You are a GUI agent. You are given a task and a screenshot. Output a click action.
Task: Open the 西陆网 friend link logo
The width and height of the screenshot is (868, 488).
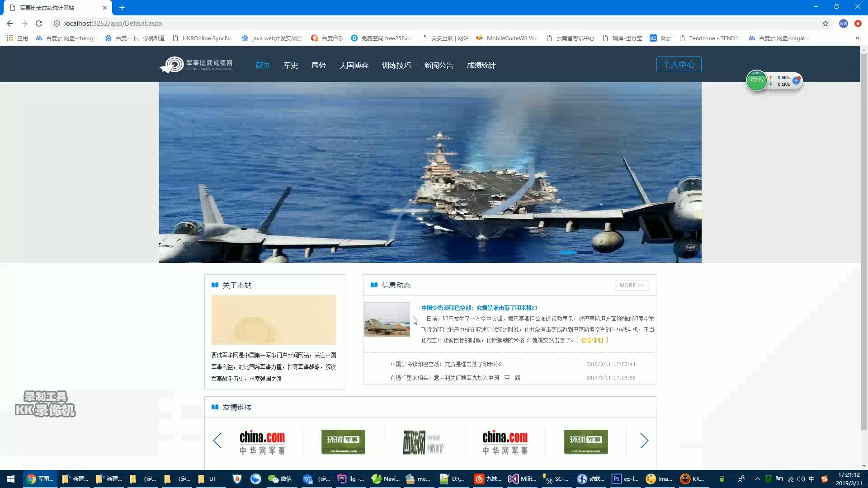pyautogui.click(x=424, y=442)
